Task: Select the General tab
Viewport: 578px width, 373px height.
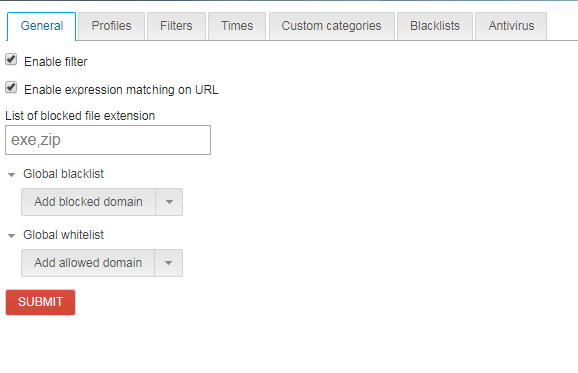Action: point(42,26)
